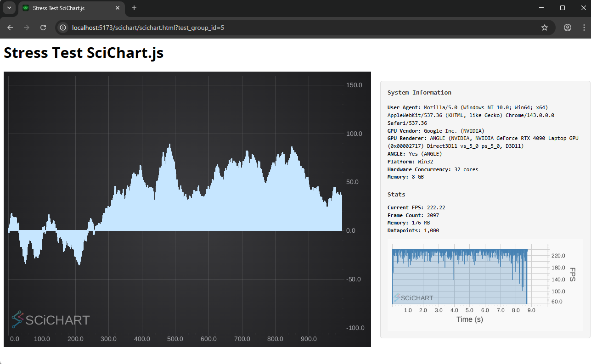This screenshot has width=591, height=364.
Task: Click the Stress Test SciChart.js heading
Action: tap(84, 53)
